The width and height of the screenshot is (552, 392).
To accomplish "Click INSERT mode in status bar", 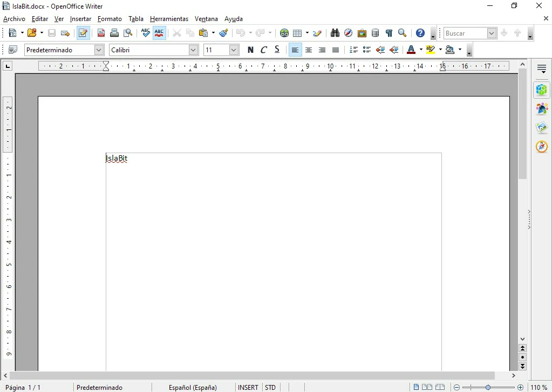I will click(x=248, y=388).
